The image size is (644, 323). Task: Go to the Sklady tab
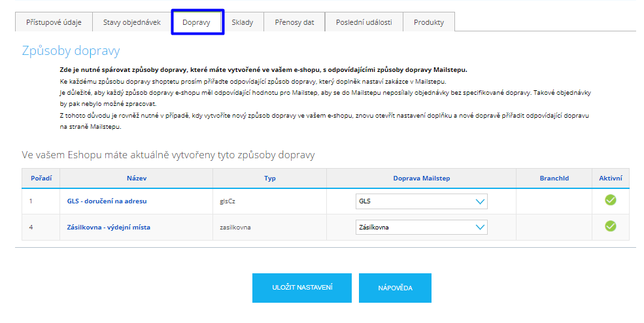pyautogui.click(x=242, y=22)
